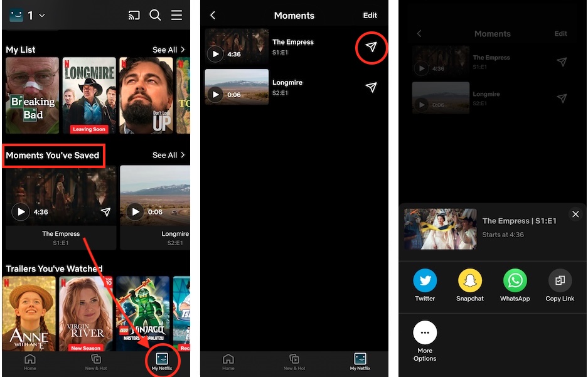Tap The Empress thumbnail in share sheet
588x377 pixels.
pyautogui.click(x=441, y=229)
